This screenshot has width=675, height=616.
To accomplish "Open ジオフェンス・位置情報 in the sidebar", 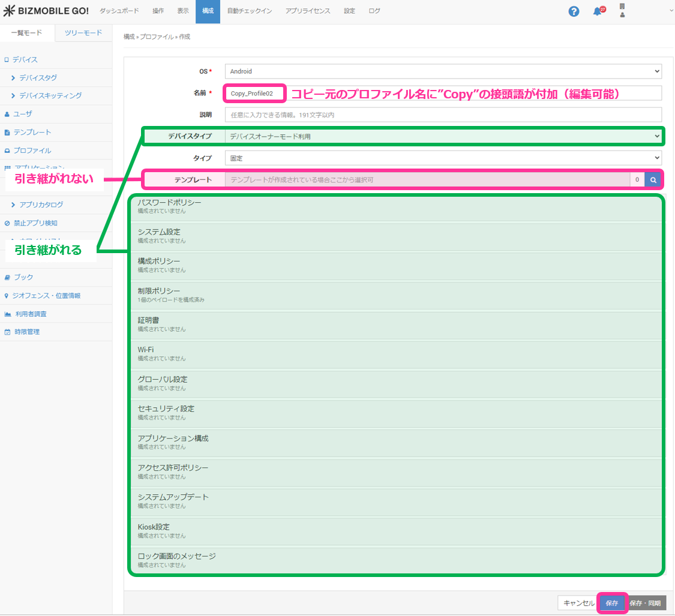I will [x=47, y=296].
